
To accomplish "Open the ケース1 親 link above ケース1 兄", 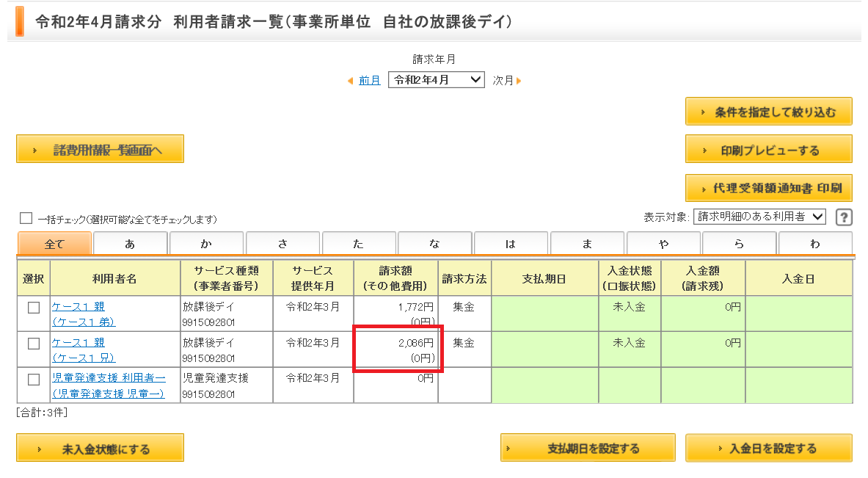I will 78,343.
